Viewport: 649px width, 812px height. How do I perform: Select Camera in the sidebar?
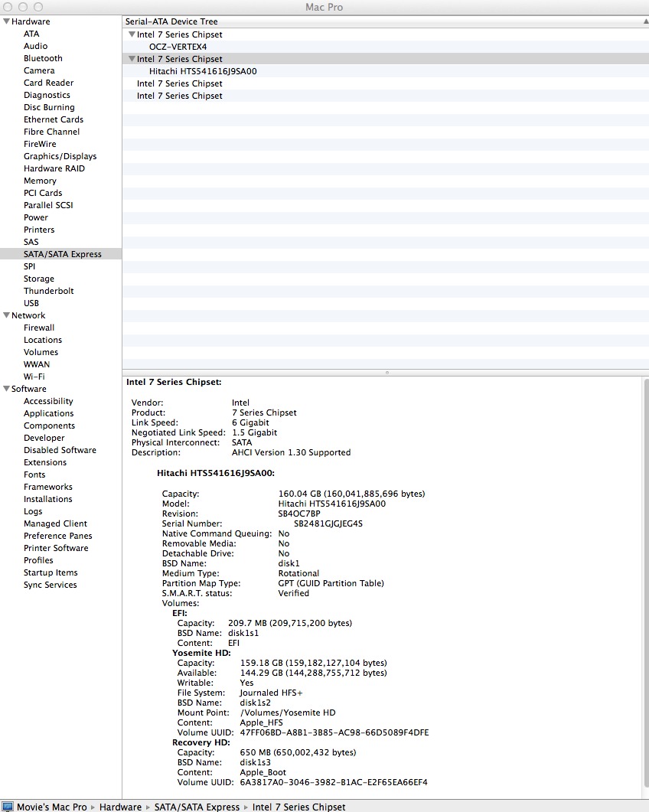(x=39, y=70)
